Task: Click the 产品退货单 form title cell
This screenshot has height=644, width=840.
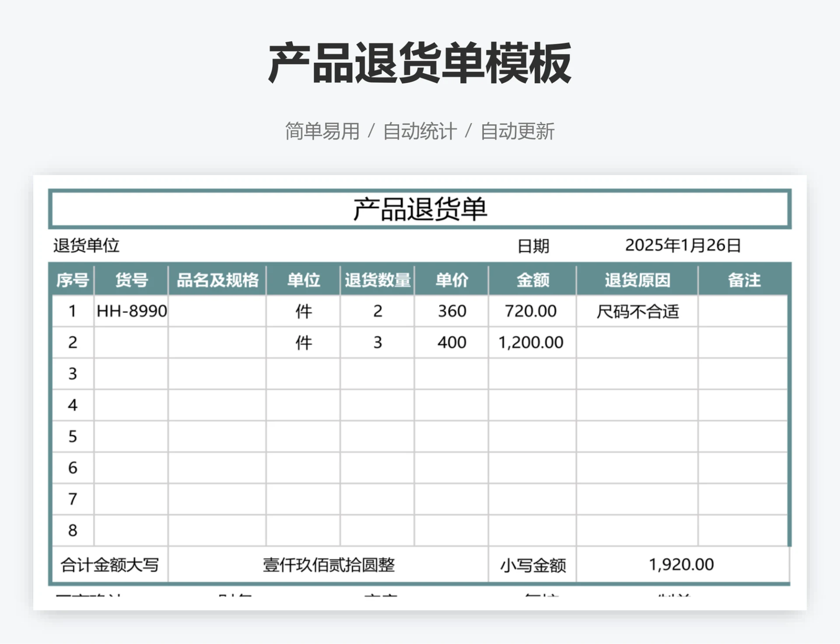Action: (420, 209)
